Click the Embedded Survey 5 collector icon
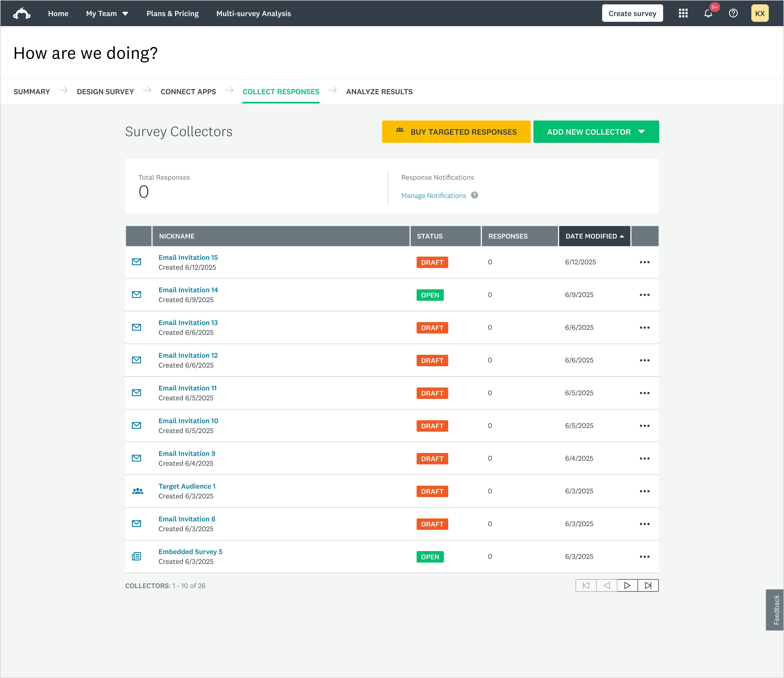 (137, 557)
